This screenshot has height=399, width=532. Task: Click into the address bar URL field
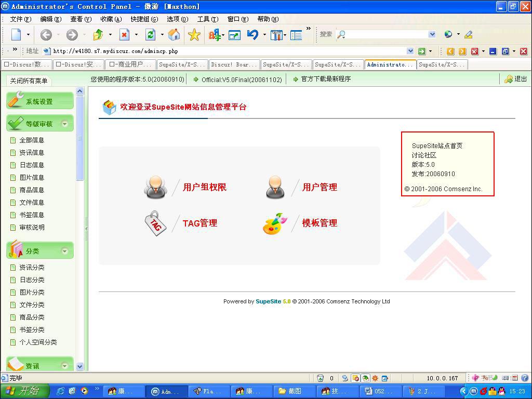(229, 51)
